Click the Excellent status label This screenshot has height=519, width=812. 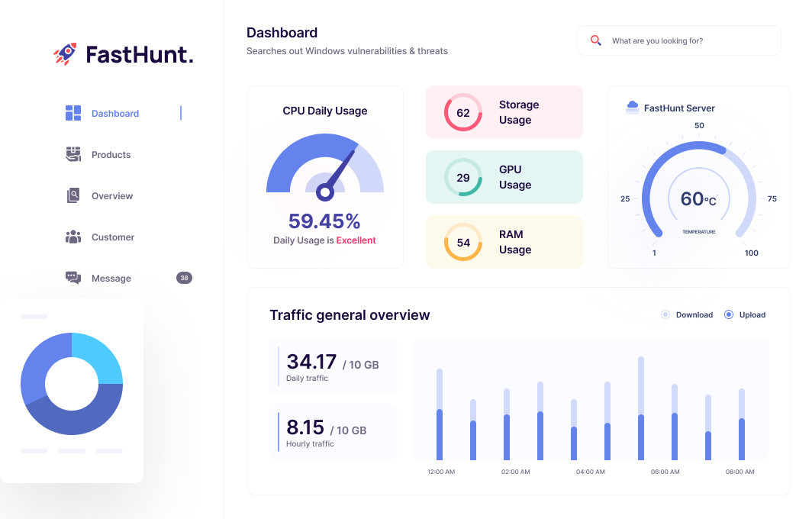358,240
